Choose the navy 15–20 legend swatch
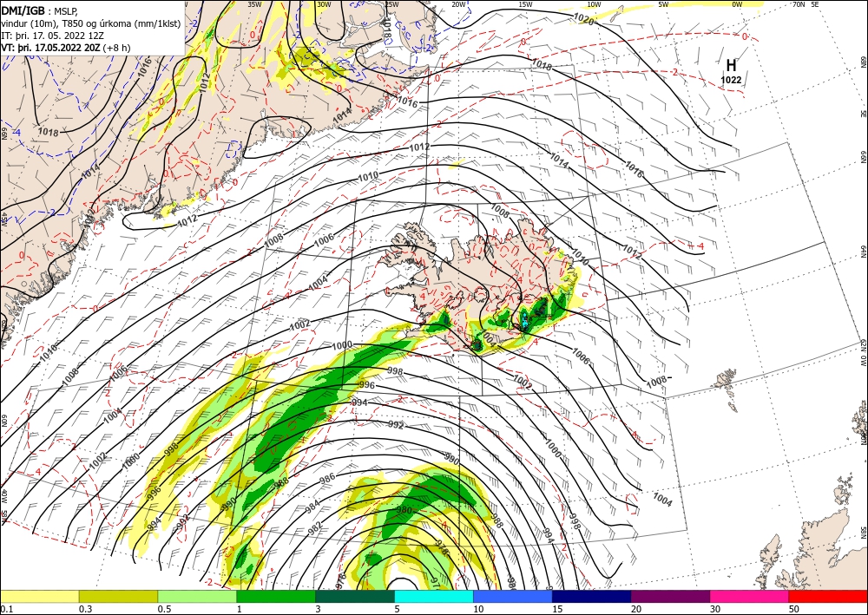This screenshot has height=615, width=868. tap(592, 596)
